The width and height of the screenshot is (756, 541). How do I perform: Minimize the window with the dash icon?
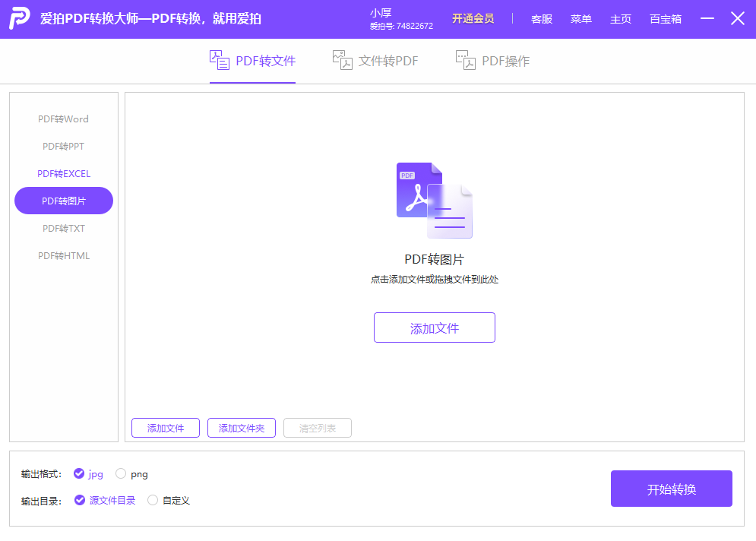(x=707, y=18)
